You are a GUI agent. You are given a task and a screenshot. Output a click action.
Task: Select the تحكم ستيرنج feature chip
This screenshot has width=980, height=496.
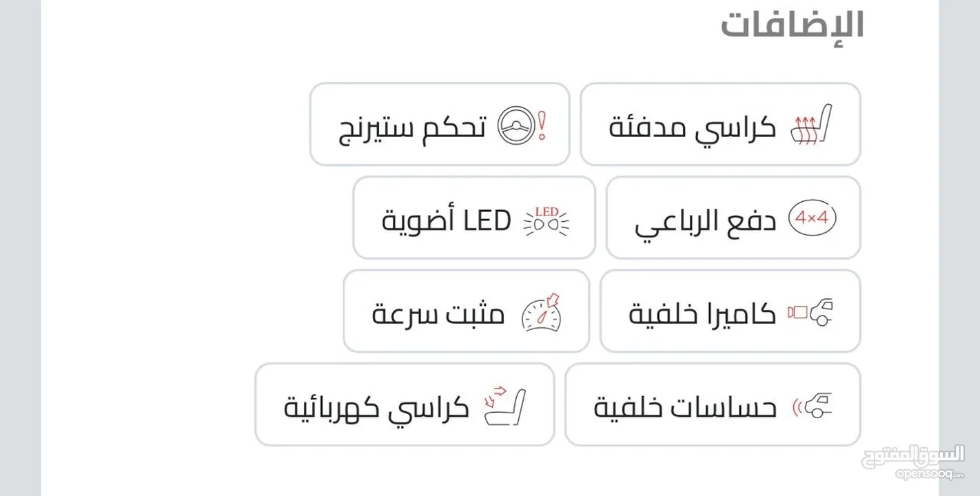(x=440, y=124)
